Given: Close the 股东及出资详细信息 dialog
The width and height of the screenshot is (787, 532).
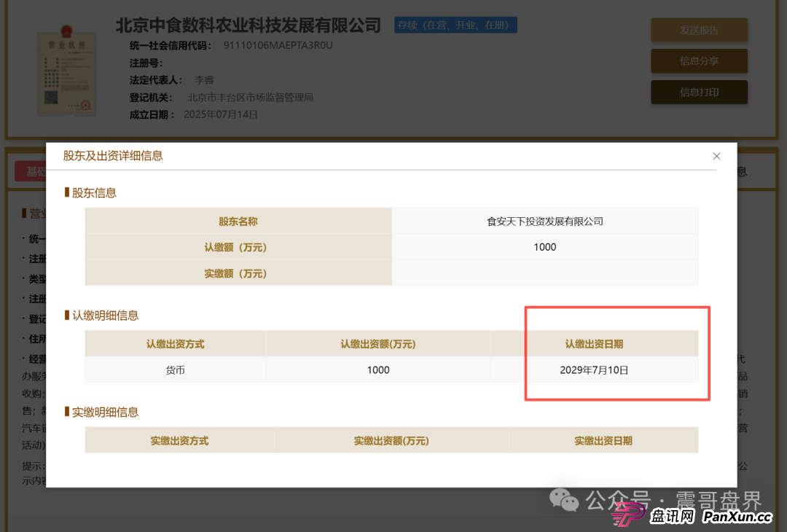Looking at the screenshot, I should click(x=716, y=156).
